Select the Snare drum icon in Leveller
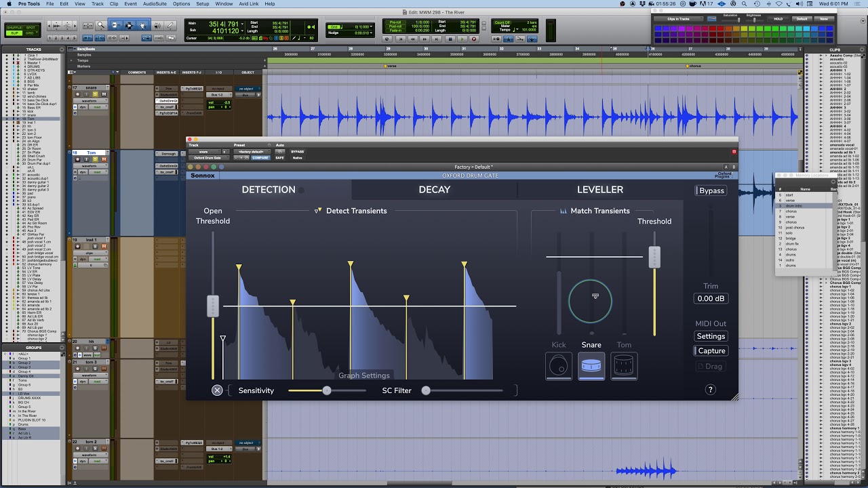 coord(591,367)
